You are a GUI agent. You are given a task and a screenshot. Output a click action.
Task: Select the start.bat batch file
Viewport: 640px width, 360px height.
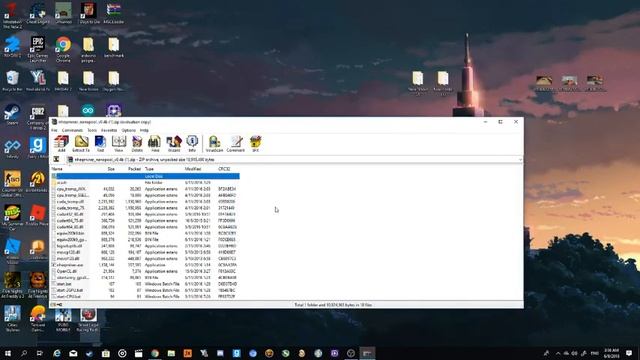(145, 284)
